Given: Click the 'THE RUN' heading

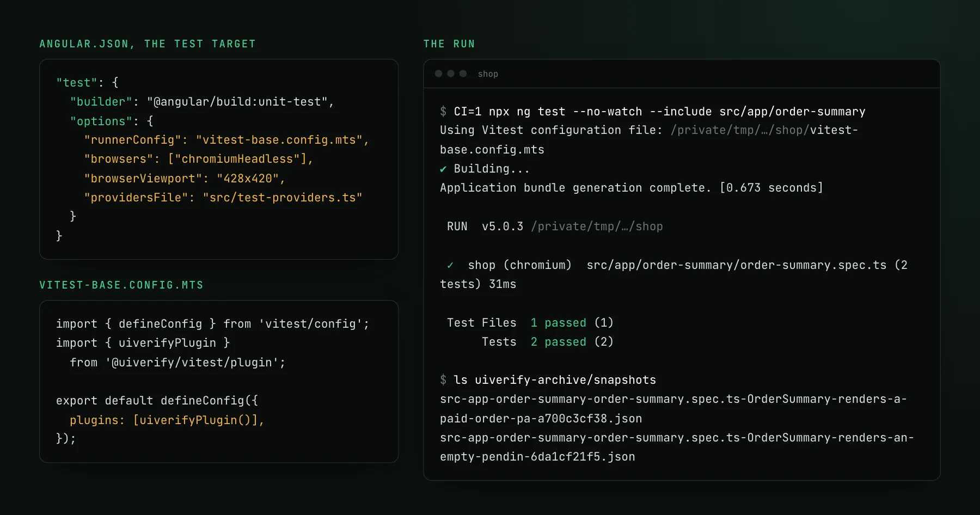Looking at the screenshot, I should 449,44.
